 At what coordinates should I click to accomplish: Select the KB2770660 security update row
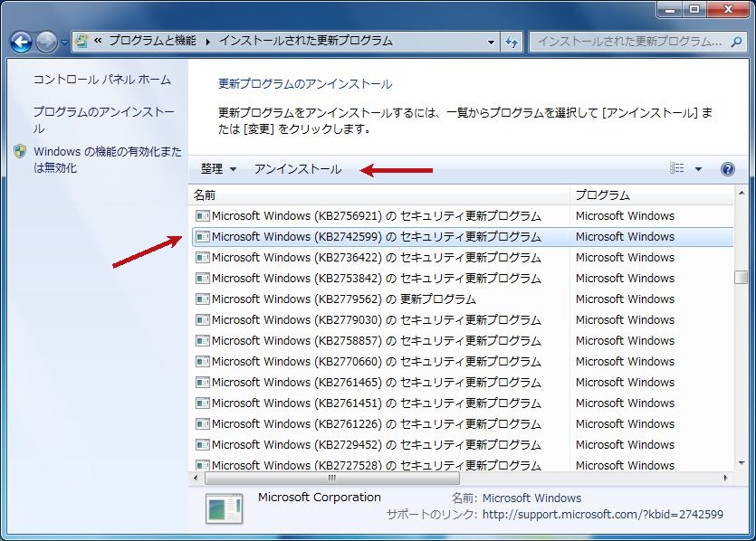[463, 361]
